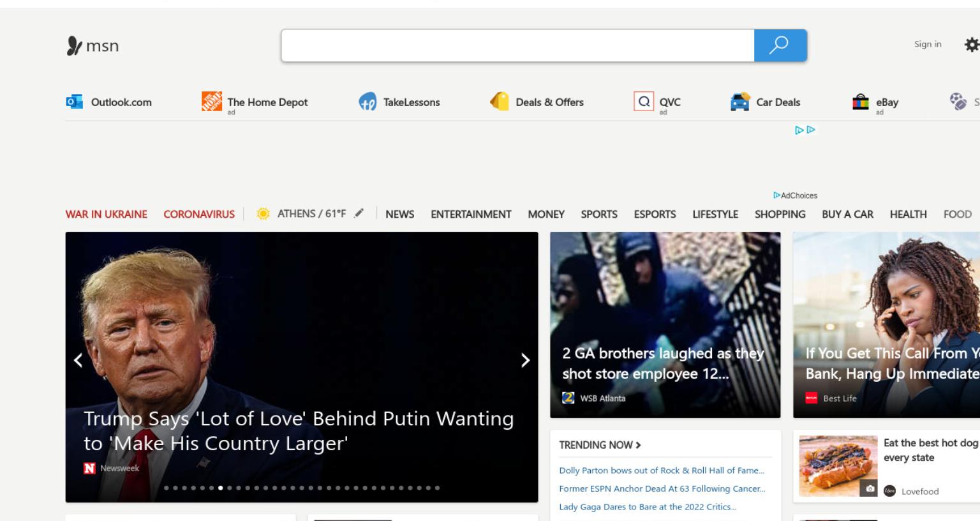Advance carousel with right arrow
Viewport: 980px width, 521px height.
pyautogui.click(x=525, y=361)
